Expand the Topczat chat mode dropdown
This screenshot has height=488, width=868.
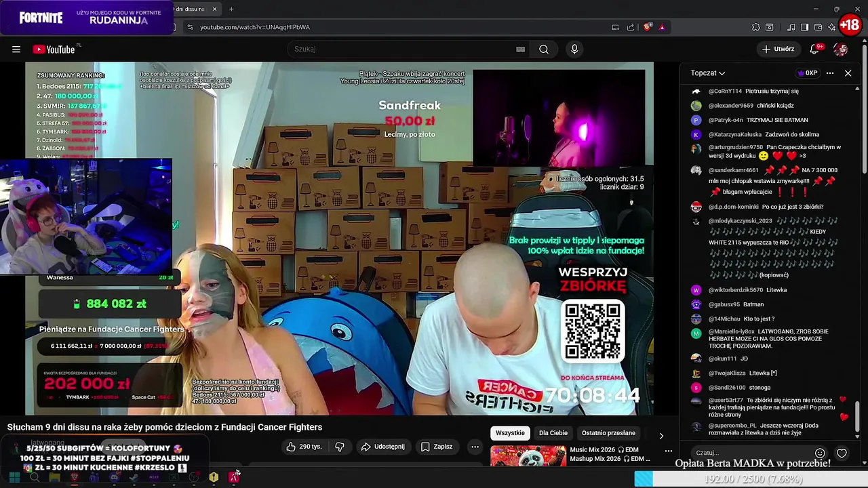pyautogui.click(x=708, y=73)
